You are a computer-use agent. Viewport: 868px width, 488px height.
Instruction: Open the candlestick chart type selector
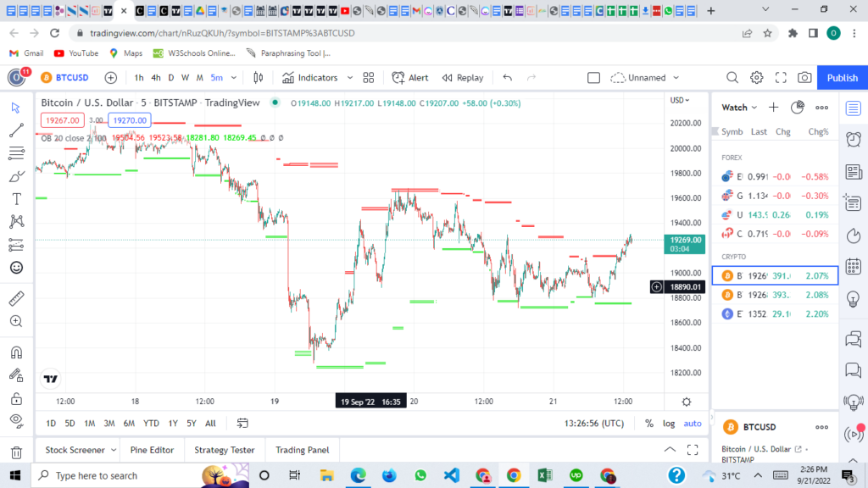pos(258,78)
